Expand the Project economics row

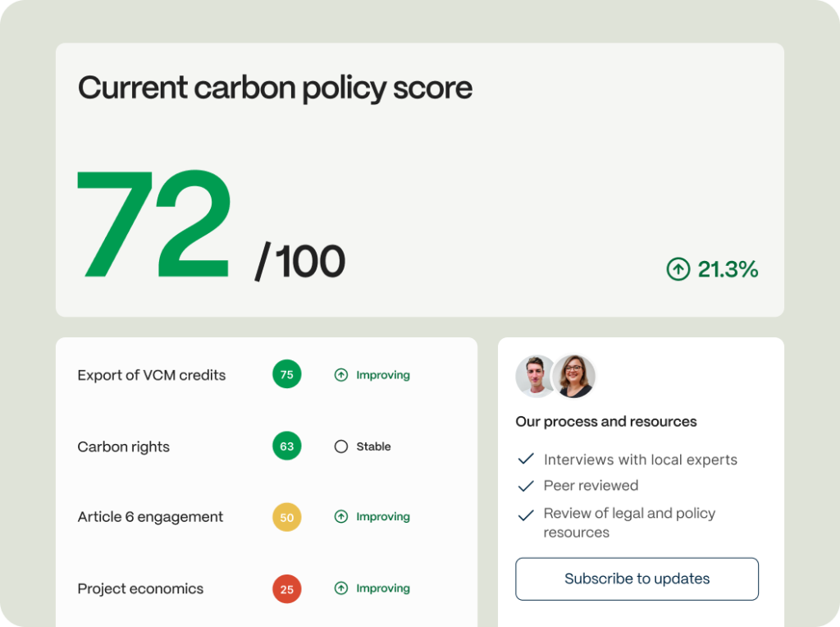[140, 588]
